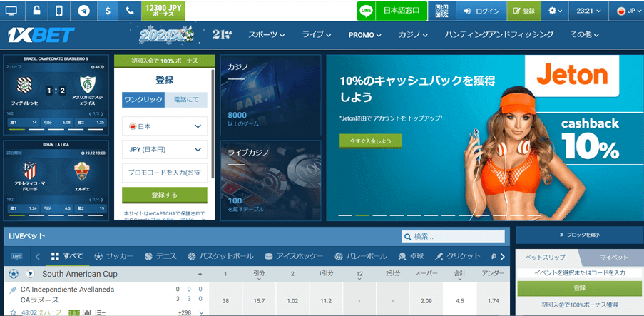Click the LIVE monitor icon in sports bar
Image resolution: width=644 pixels, height=316 pixels.
17,256
